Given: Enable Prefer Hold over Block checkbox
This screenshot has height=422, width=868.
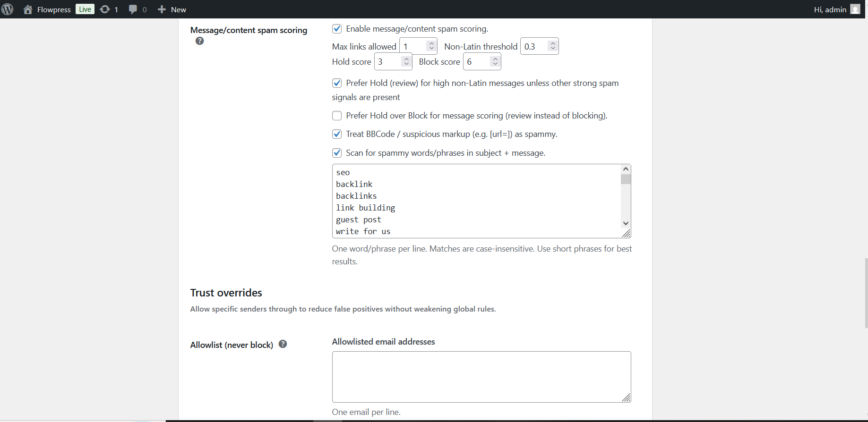Looking at the screenshot, I should click(x=337, y=116).
